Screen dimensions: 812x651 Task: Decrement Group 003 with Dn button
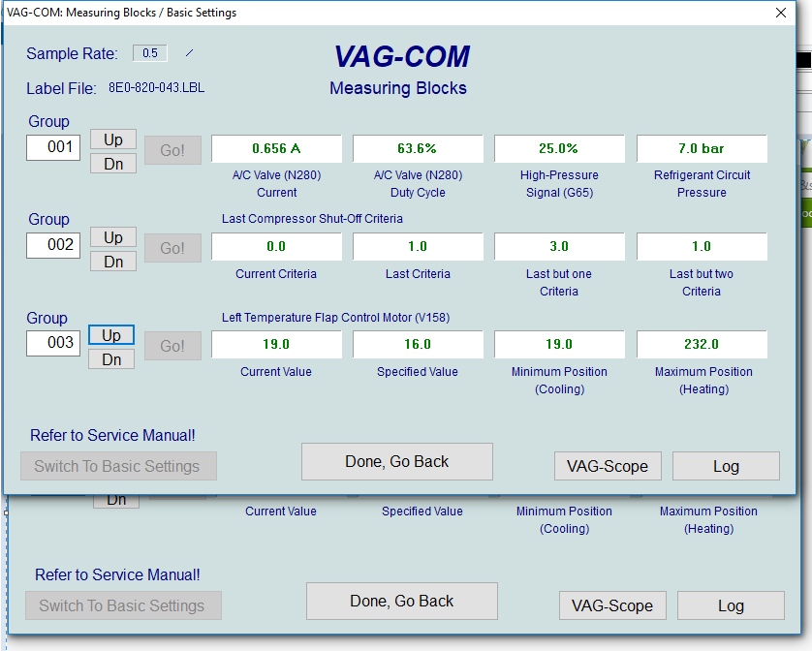[x=111, y=359]
